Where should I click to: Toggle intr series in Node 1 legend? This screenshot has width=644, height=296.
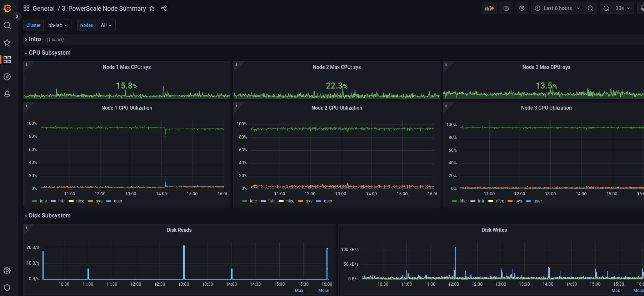pyautogui.click(x=62, y=201)
